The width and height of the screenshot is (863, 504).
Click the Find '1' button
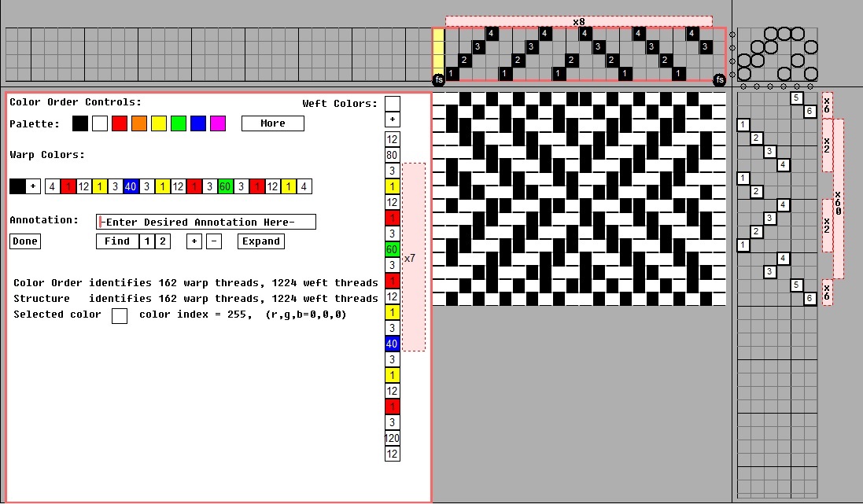146,241
